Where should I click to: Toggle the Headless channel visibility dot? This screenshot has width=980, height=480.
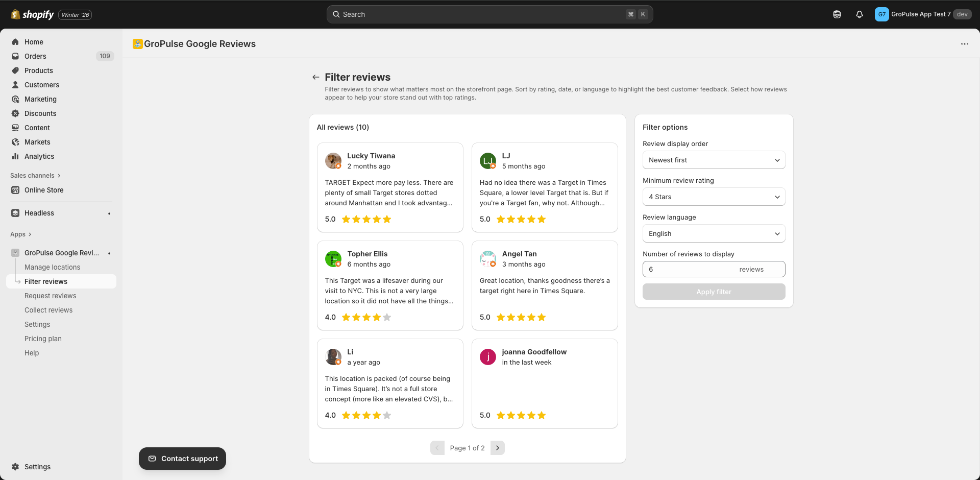coord(109,213)
